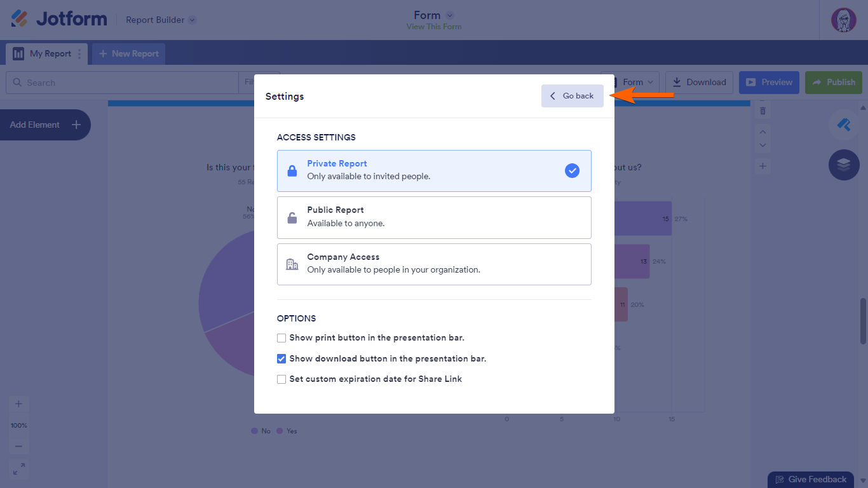Open the View This Form link
868x488 pixels.
pos(434,27)
